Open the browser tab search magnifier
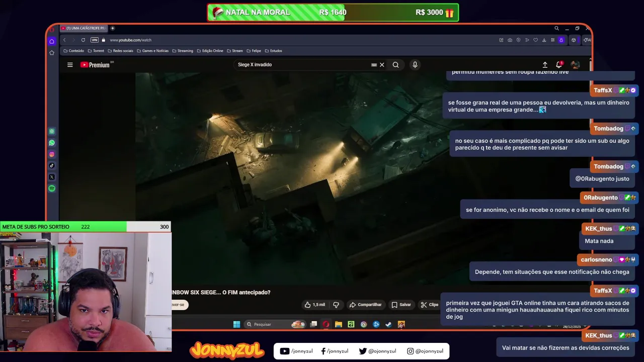 556,28
